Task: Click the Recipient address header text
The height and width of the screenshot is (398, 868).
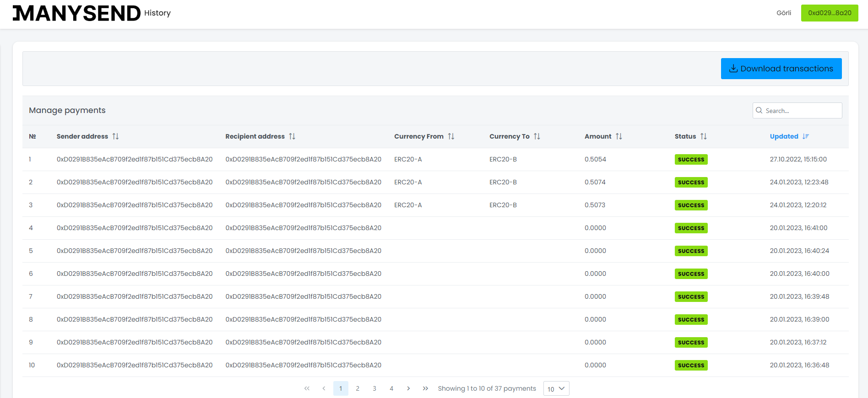Action: 255,136
